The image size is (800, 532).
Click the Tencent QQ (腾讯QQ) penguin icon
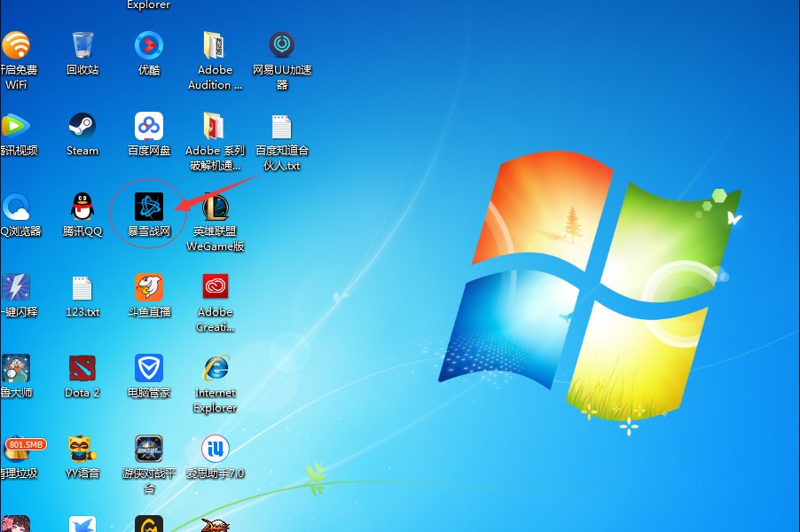point(82,207)
